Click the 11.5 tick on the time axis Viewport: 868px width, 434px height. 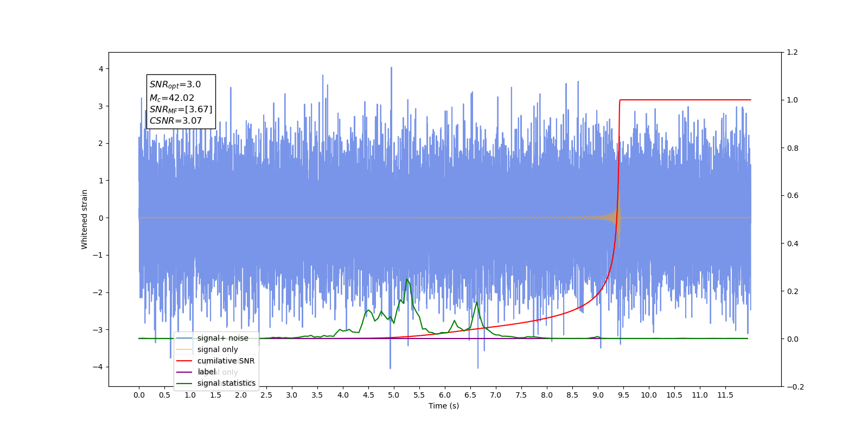coord(725,395)
